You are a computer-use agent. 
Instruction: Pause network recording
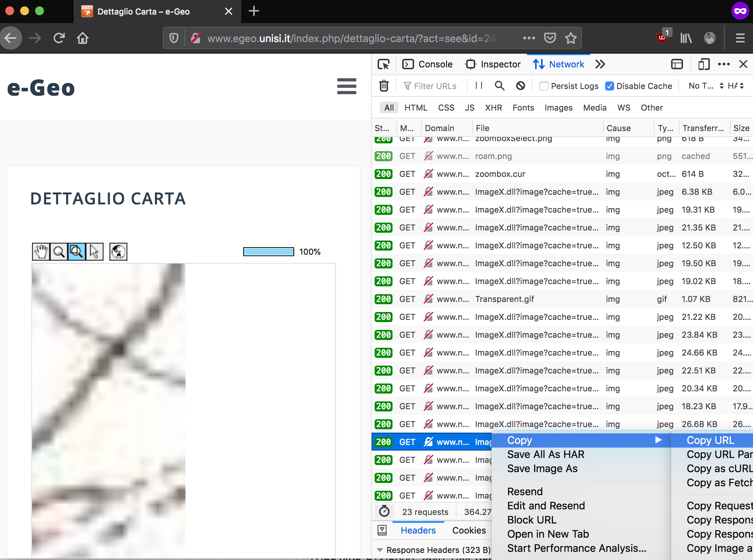(479, 86)
